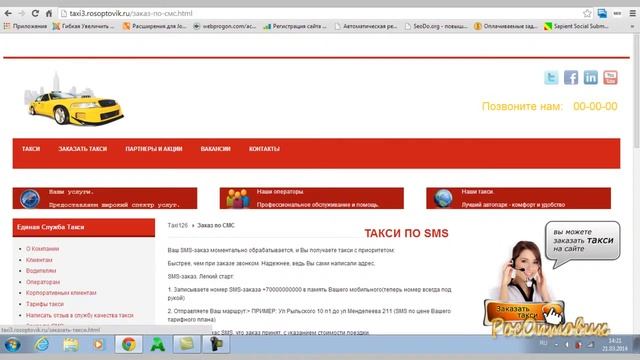Open the Корпоративным клиентам sidebar link
The image size is (640, 360).
point(61,293)
